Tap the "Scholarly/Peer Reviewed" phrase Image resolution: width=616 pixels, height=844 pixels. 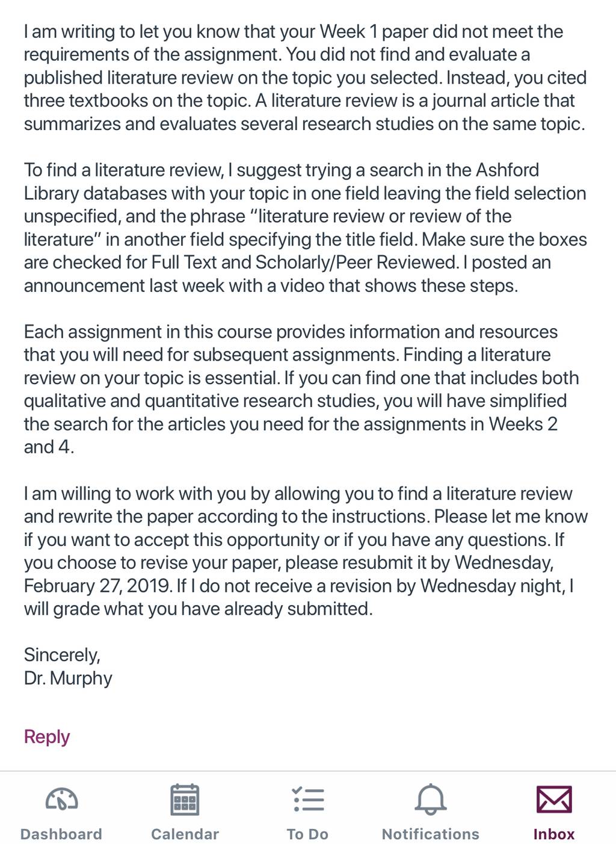point(357,262)
